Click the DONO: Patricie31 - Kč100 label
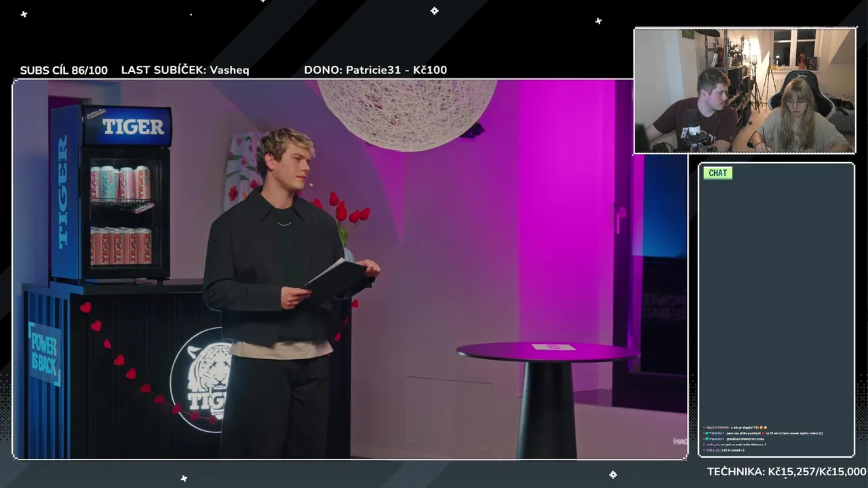This screenshot has width=868, height=488. (x=376, y=70)
